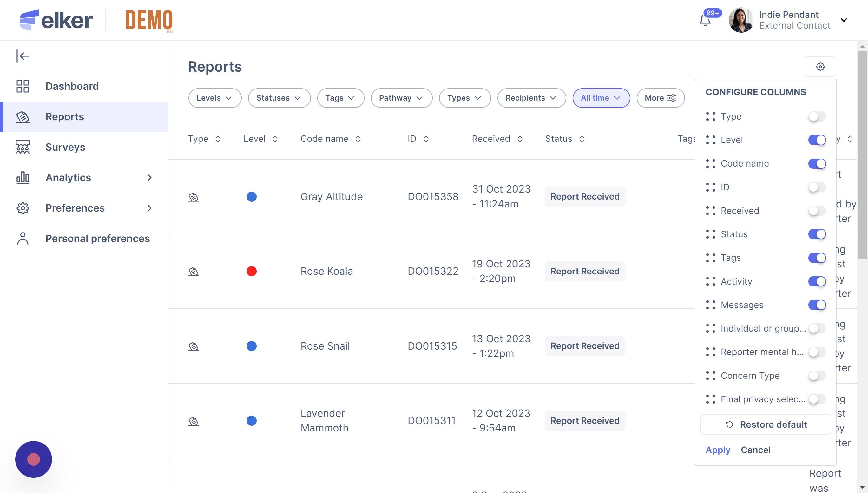The height and width of the screenshot is (493, 868).
Task: Click the report icon for Gray Altitude
Action: [193, 197]
